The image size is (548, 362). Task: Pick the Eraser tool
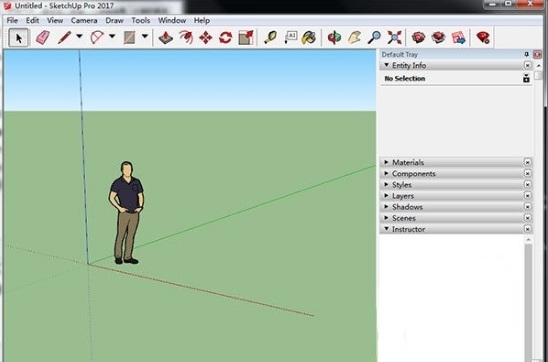pos(43,37)
